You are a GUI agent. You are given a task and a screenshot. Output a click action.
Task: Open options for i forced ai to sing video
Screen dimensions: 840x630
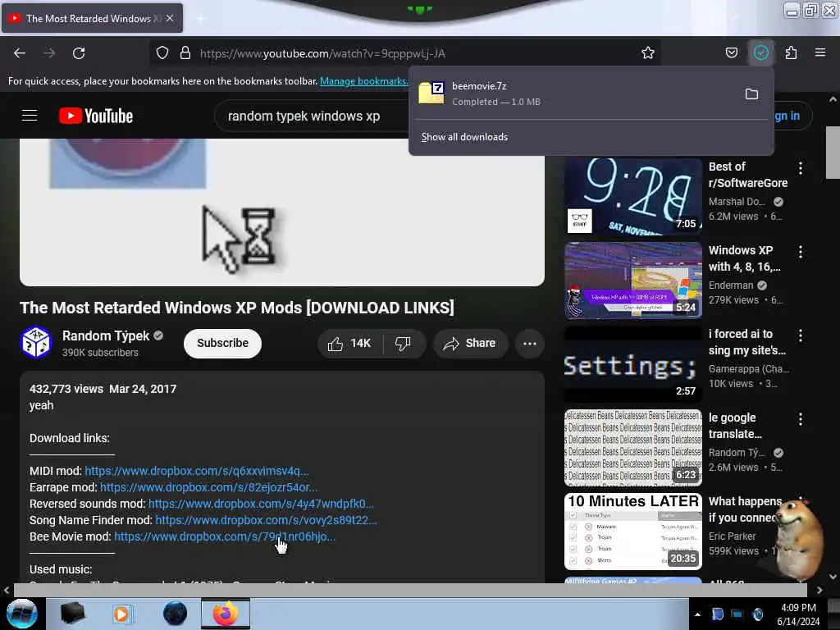point(801,336)
